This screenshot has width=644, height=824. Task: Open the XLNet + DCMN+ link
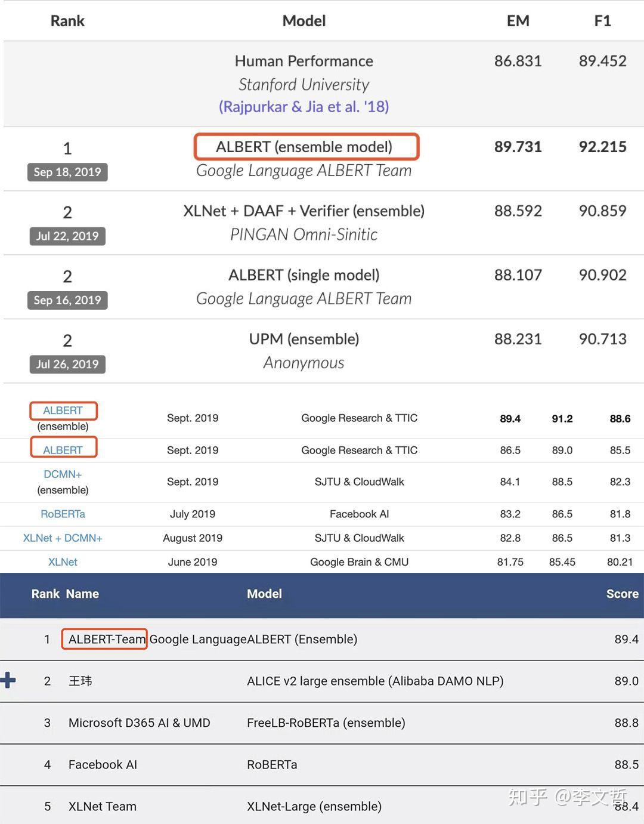[63, 538]
